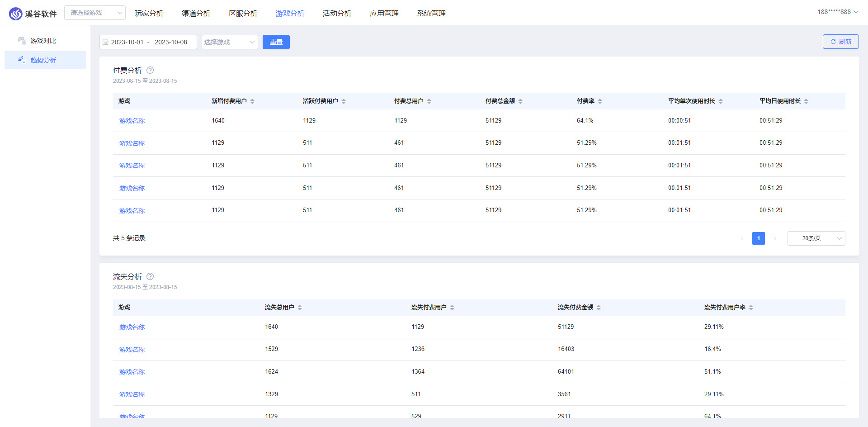Viewport: 868px width, 427px height.
Task: Open the 活动分析 menu
Action: tap(337, 13)
